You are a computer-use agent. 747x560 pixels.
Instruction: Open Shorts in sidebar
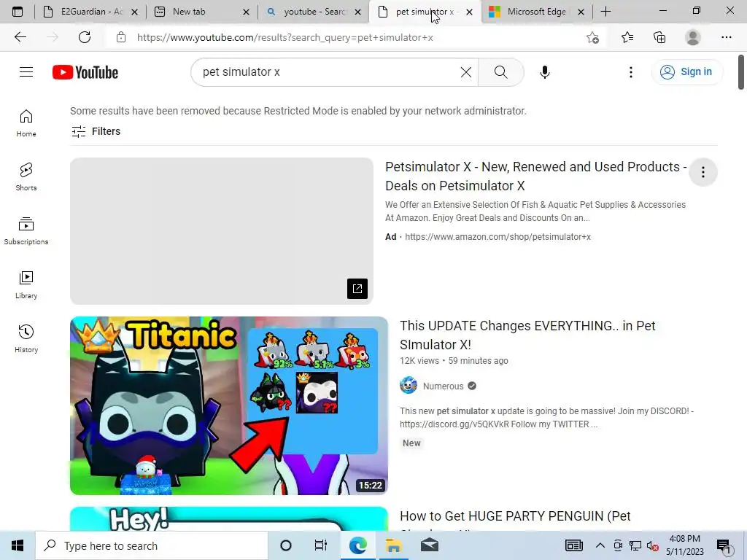tap(26, 176)
